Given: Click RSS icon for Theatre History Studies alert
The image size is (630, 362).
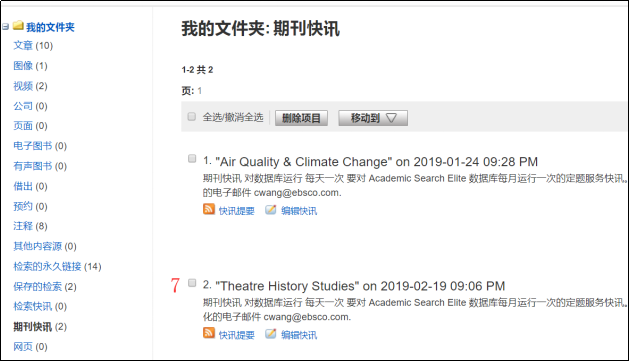Looking at the screenshot, I should 209,334.
